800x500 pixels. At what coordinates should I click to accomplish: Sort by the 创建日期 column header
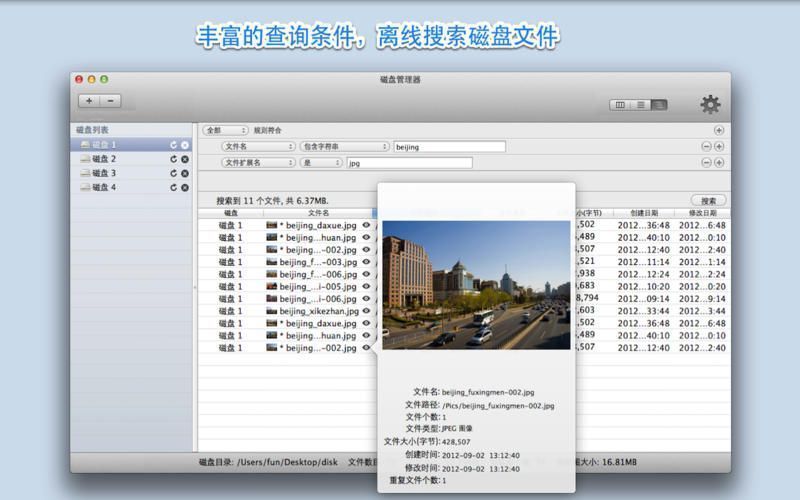tap(644, 213)
